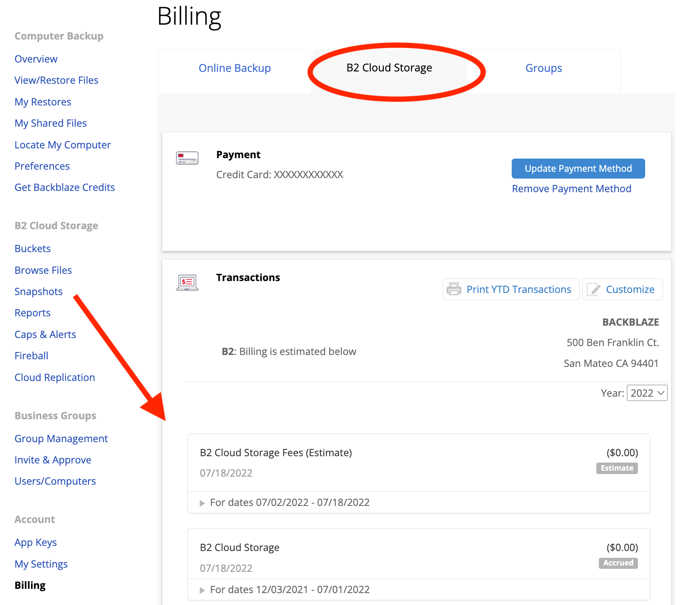Click the 'San Mateo CA 94401' text

click(x=611, y=364)
